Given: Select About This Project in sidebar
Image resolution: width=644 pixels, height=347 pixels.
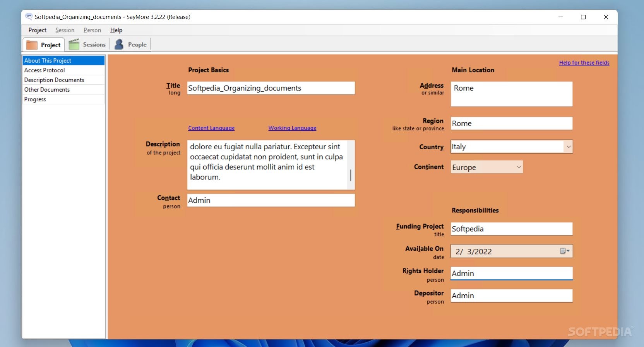Looking at the screenshot, I should click(x=63, y=60).
